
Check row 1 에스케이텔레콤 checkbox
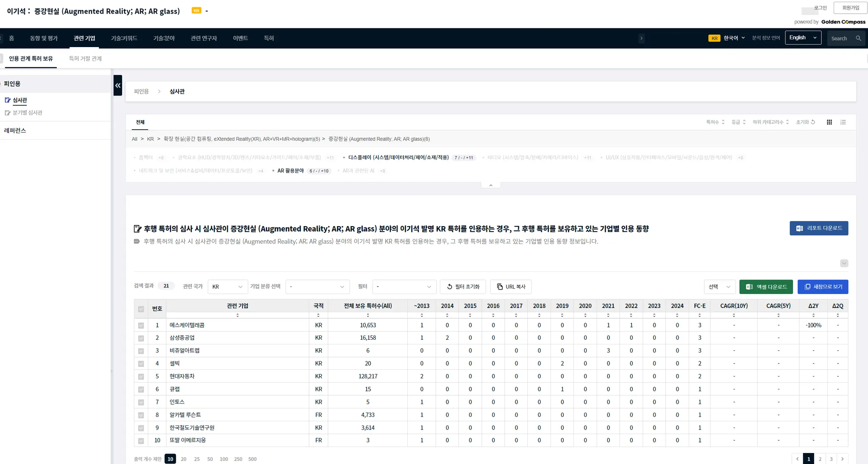[x=141, y=326]
